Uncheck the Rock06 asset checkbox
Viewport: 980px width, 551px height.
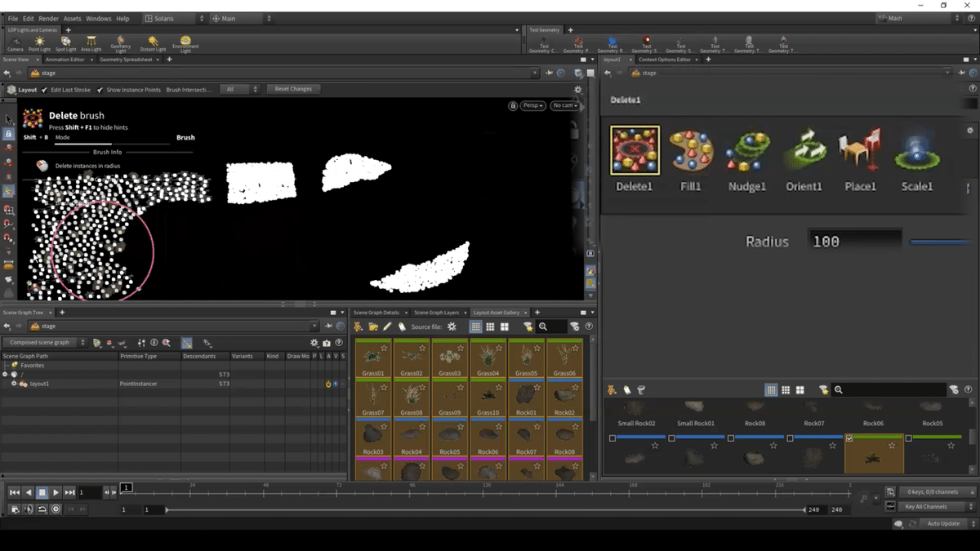[849, 438]
